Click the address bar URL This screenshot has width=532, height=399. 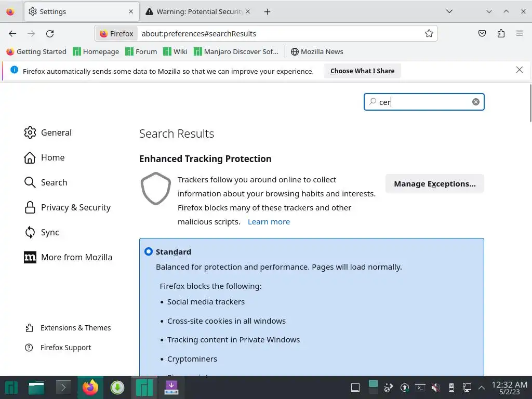click(x=199, y=34)
